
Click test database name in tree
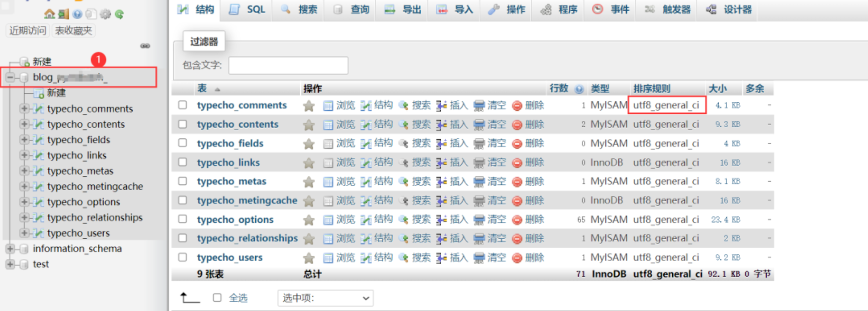click(x=41, y=264)
